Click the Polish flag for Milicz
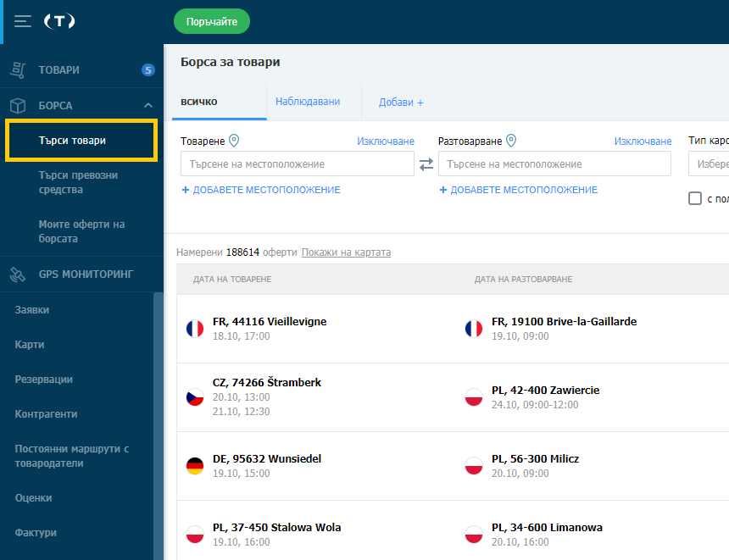This screenshot has width=729, height=560. point(474,466)
